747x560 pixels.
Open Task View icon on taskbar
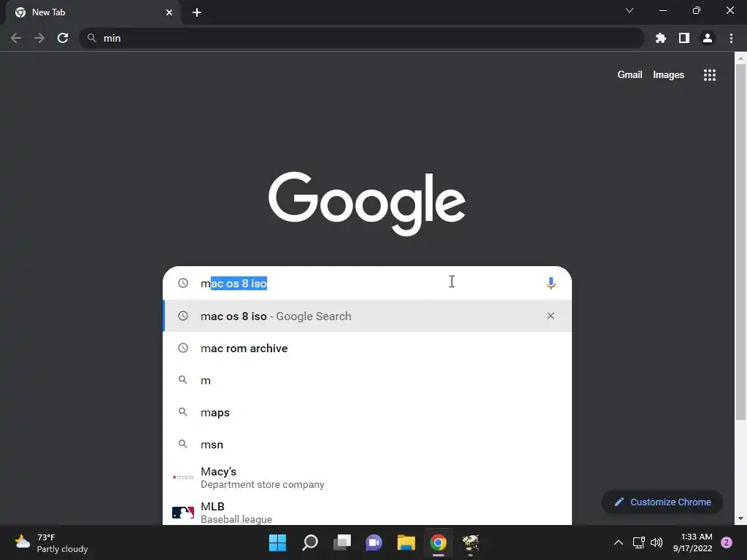pyautogui.click(x=341, y=542)
